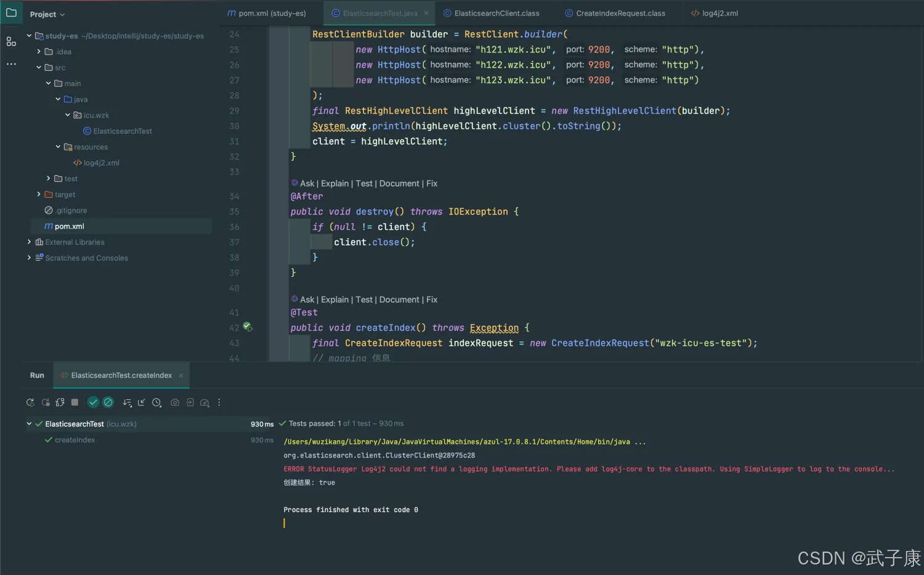Image resolution: width=924 pixels, height=575 pixels.
Task: Click Rerun Failed Tests icon
Action: (45, 402)
